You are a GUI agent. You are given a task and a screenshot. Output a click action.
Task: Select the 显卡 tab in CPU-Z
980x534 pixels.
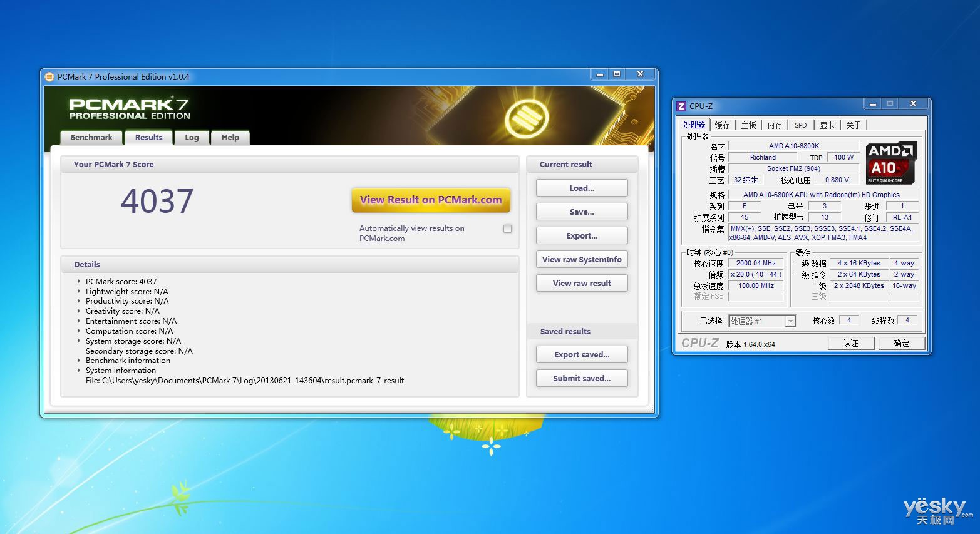click(827, 125)
